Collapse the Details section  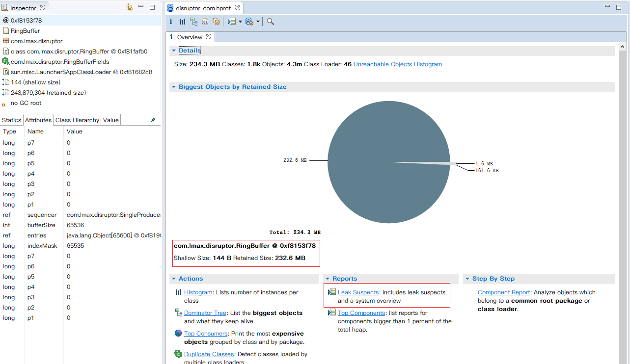point(174,51)
